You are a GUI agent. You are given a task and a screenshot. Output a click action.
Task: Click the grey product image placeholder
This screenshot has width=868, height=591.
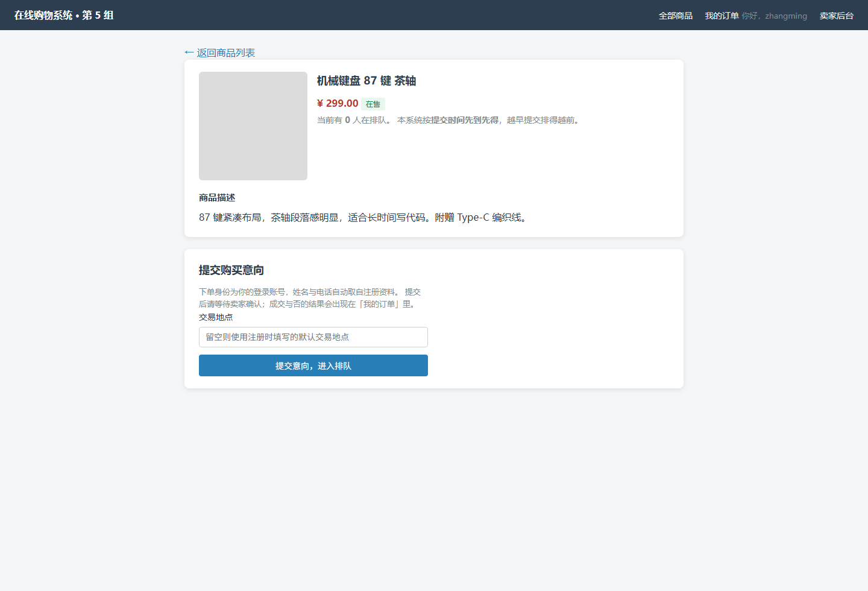click(x=253, y=126)
